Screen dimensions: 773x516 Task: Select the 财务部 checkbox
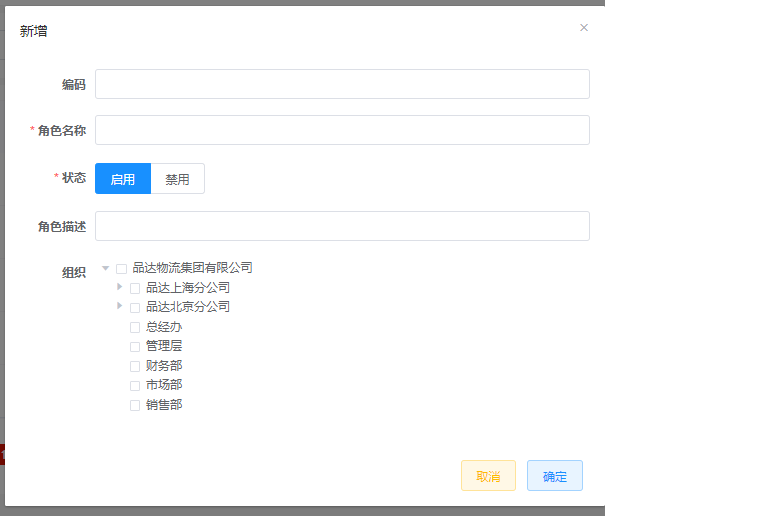coord(135,366)
